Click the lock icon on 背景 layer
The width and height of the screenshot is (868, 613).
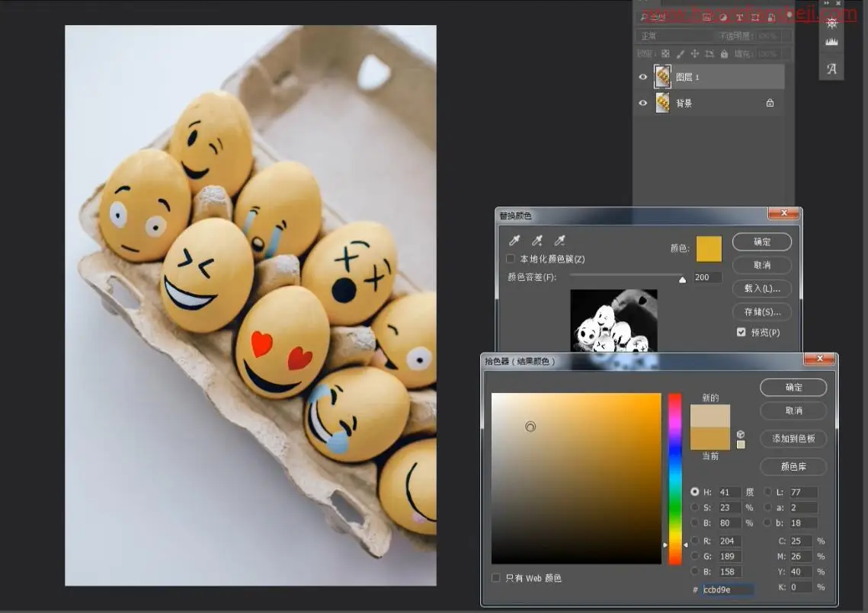pyautogui.click(x=770, y=103)
